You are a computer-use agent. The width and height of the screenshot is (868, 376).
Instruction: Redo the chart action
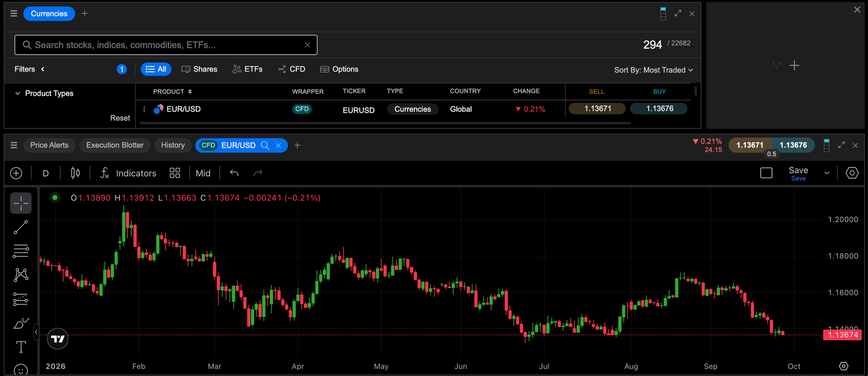(x=258, y=173)
